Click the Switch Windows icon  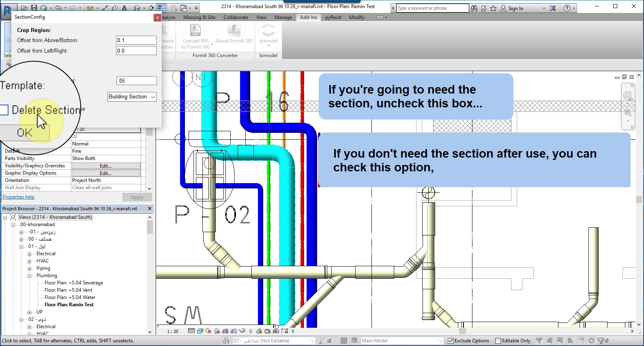click(x=184, y=8)
